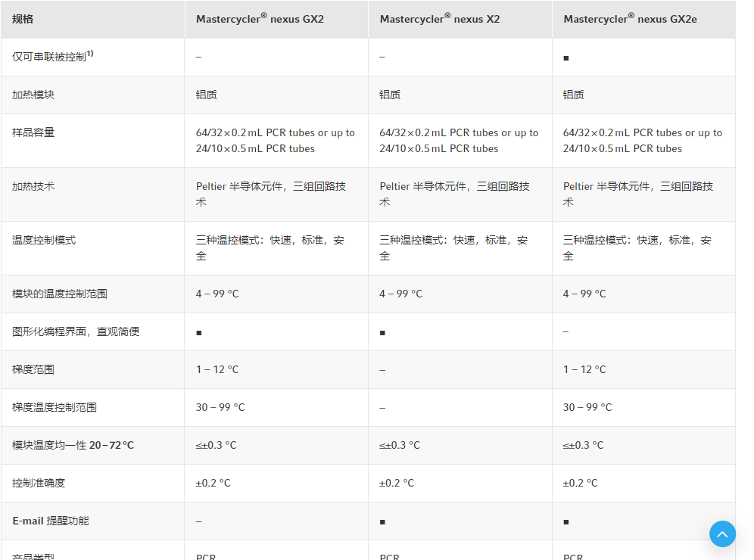Click the 加热模块 row label
The height and width of the screenshot is (560, 754).
(x=33, y=95)
